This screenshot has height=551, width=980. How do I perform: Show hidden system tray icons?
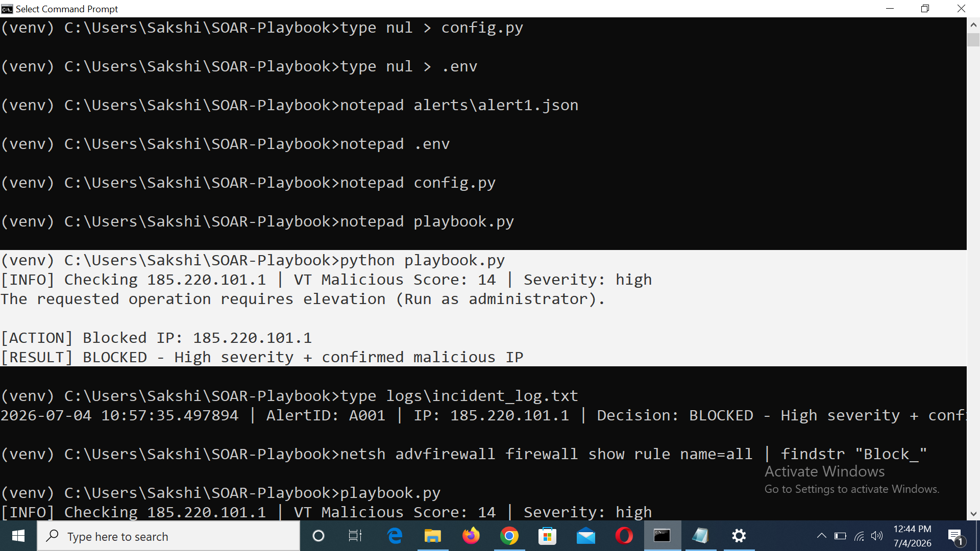(821, 536)
